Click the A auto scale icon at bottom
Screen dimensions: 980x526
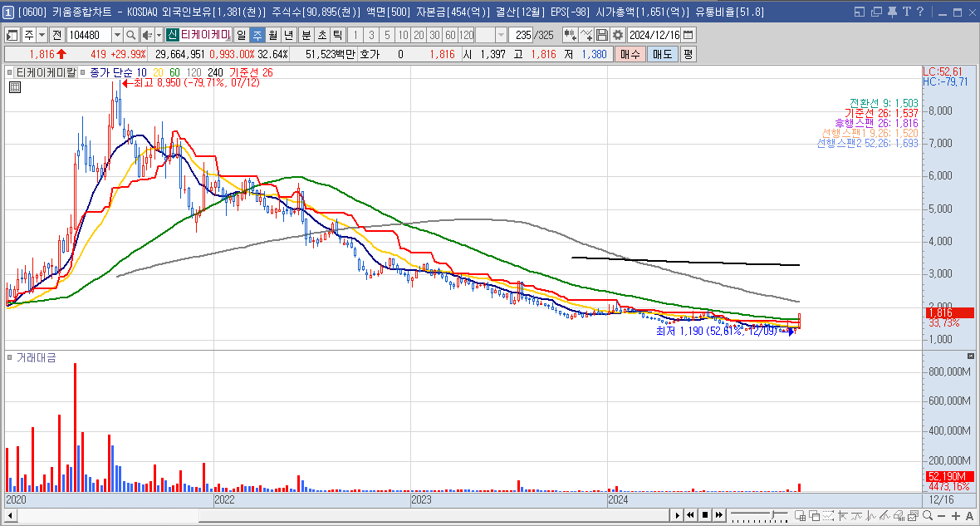969,516
